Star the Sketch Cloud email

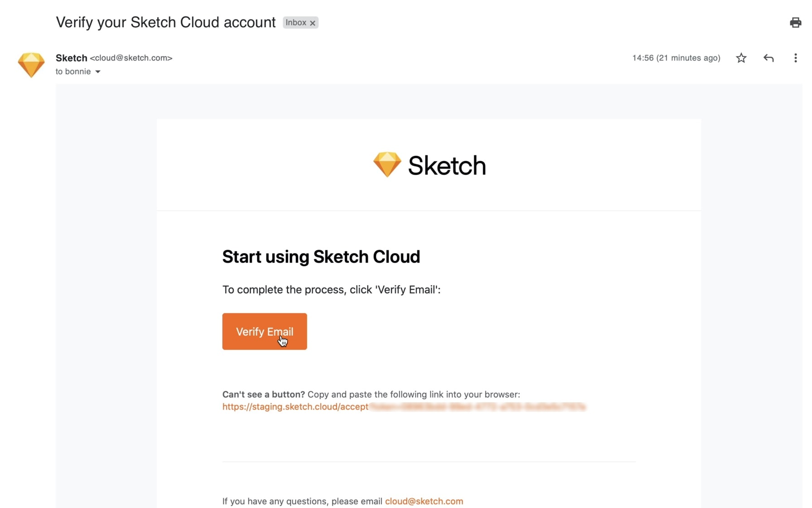coord(741,58)
